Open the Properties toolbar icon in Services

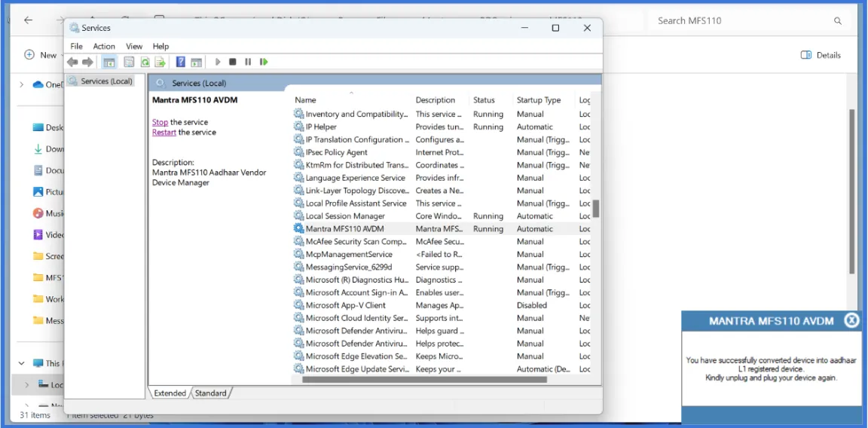pyautogui.click(x=129, y=62)
